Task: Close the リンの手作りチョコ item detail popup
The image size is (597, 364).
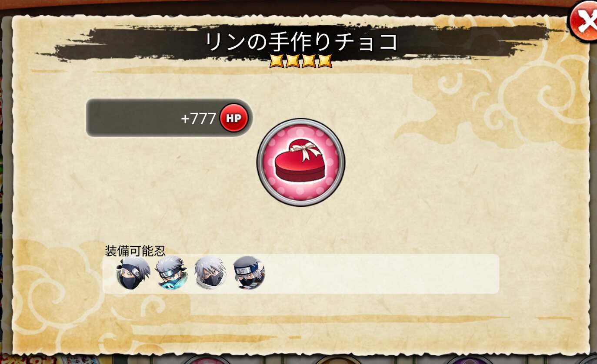Action: (x=584, y=21)
